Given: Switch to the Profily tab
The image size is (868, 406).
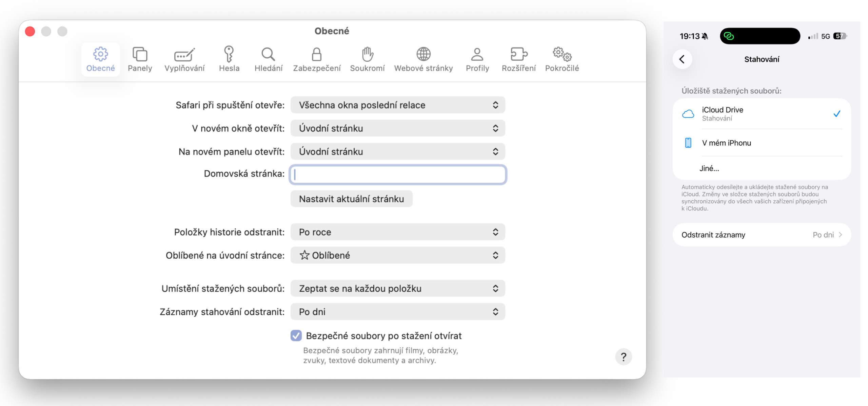Looking at the screenshot, I should pos(477,59).
